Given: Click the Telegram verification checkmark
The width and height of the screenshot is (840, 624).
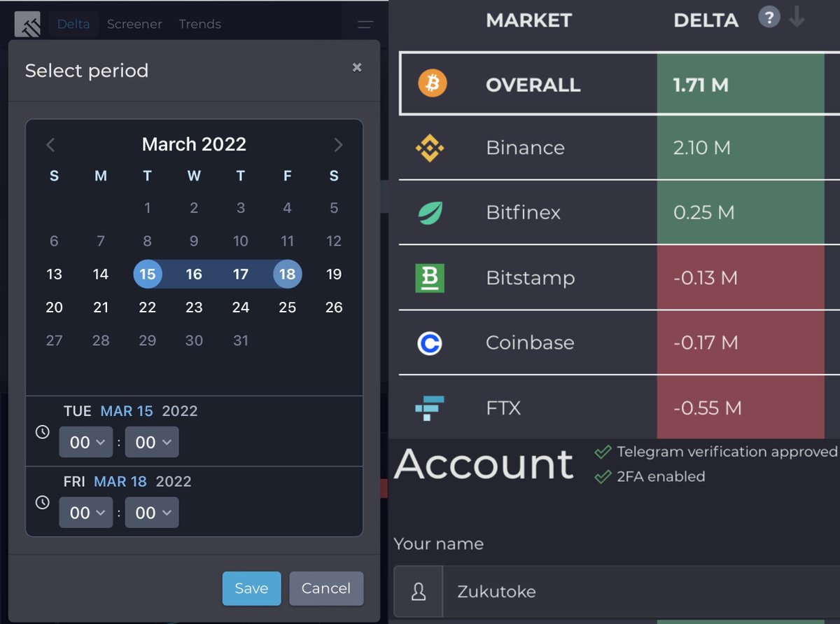Looking at the screenshot, I should pos(603,452).
